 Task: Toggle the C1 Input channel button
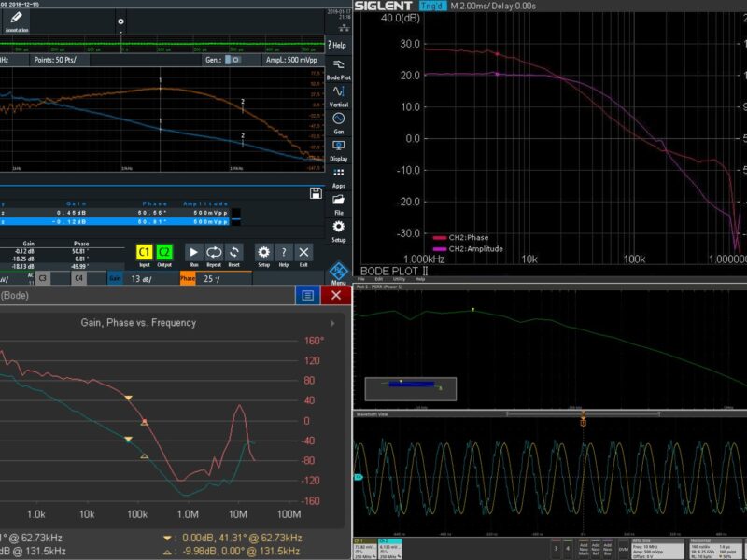coord(145,250)
